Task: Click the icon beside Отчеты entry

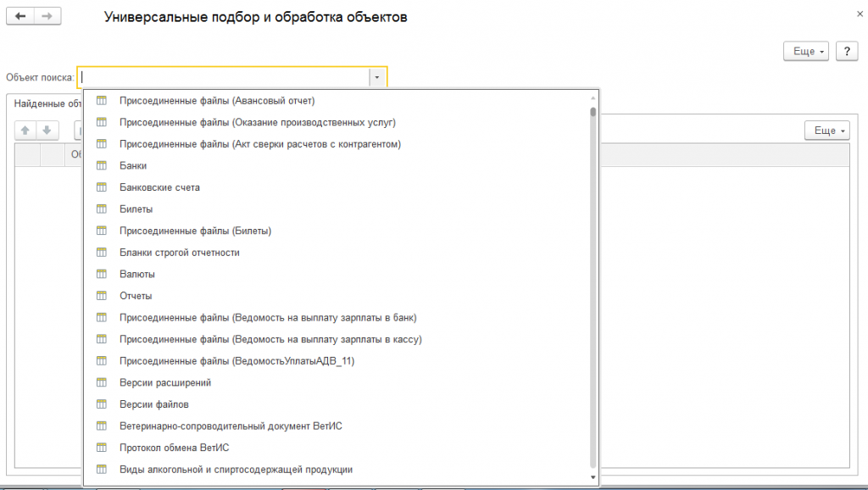Action: pyautogui.click(x=102, y=296)
